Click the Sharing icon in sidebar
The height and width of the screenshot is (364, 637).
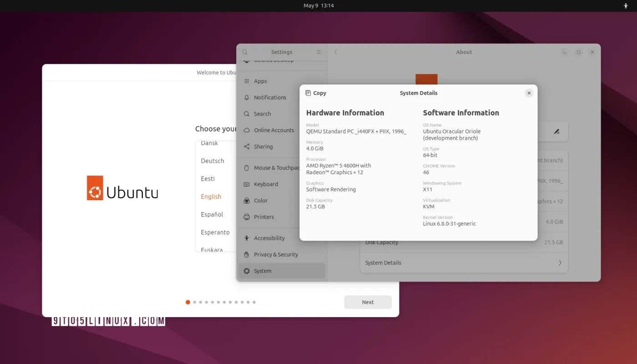click(247, 147)
